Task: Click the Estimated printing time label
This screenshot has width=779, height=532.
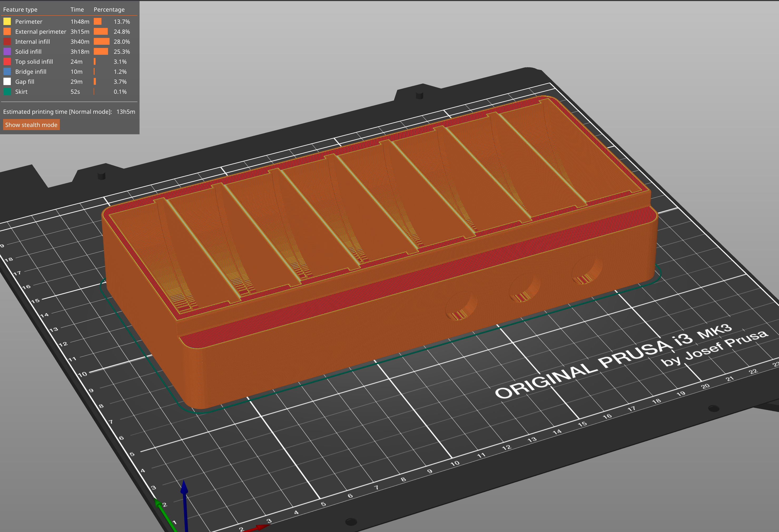Action: 57,112
